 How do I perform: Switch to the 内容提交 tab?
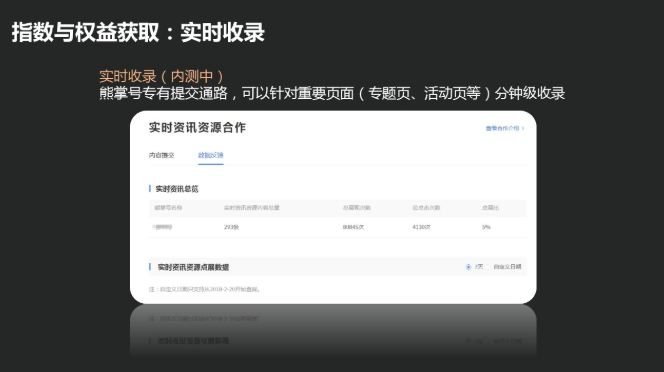click(x=161, y=155)
